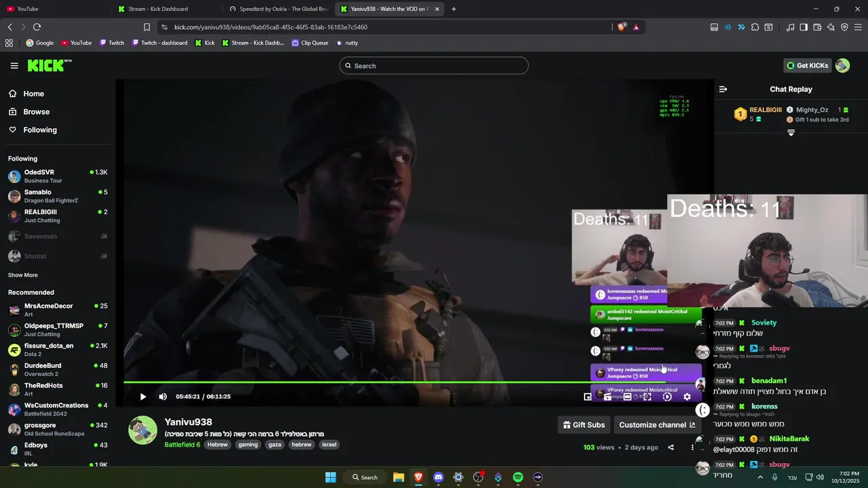Seek on the green video progress bar
Image resolution: width=868 pixels, height=488 pixels.
413,382
